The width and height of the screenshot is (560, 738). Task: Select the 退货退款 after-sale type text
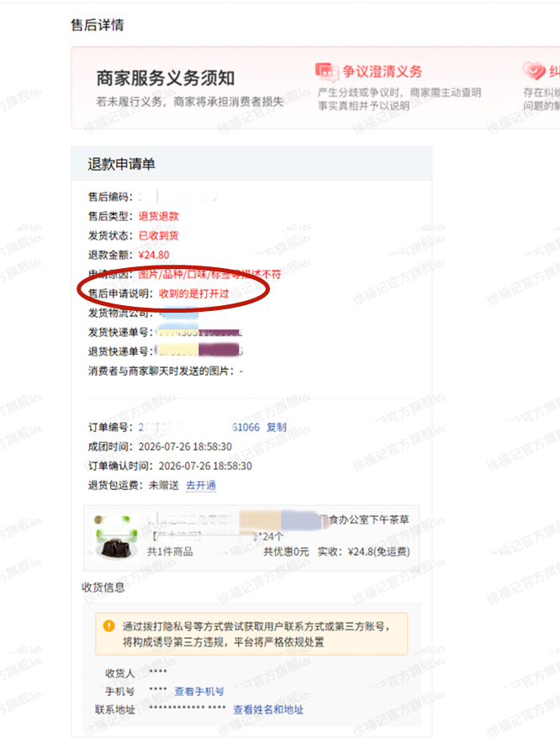click(x=159, y=217)
